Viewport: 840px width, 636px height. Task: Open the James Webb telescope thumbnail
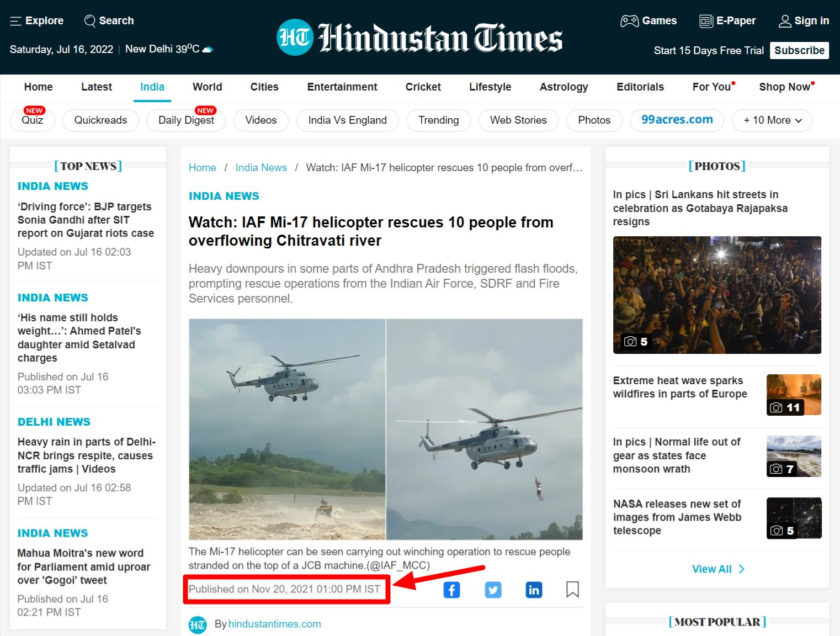tap(794, 518)
